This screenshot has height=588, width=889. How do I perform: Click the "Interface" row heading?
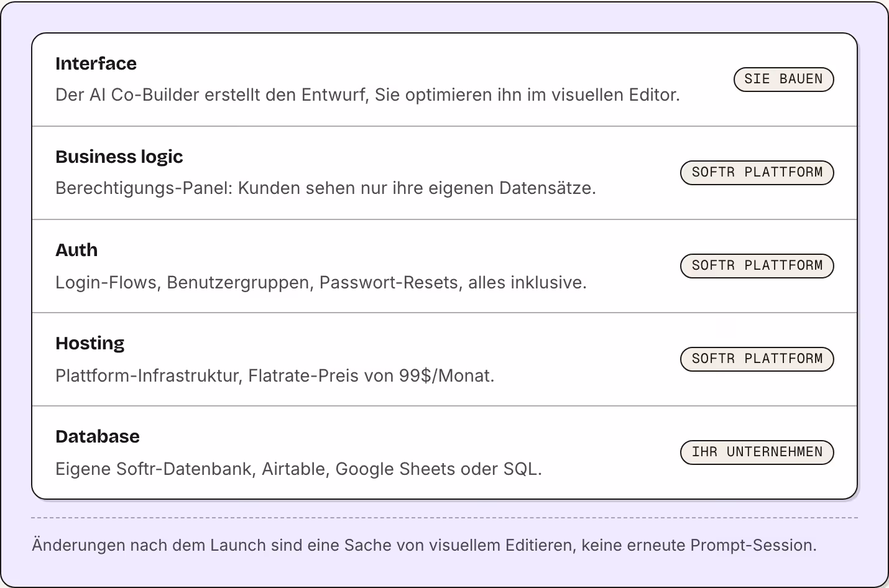tap(96, 63)
